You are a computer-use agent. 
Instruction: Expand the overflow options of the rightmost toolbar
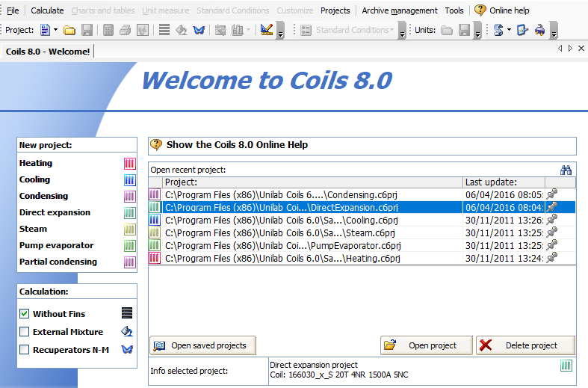554,31
